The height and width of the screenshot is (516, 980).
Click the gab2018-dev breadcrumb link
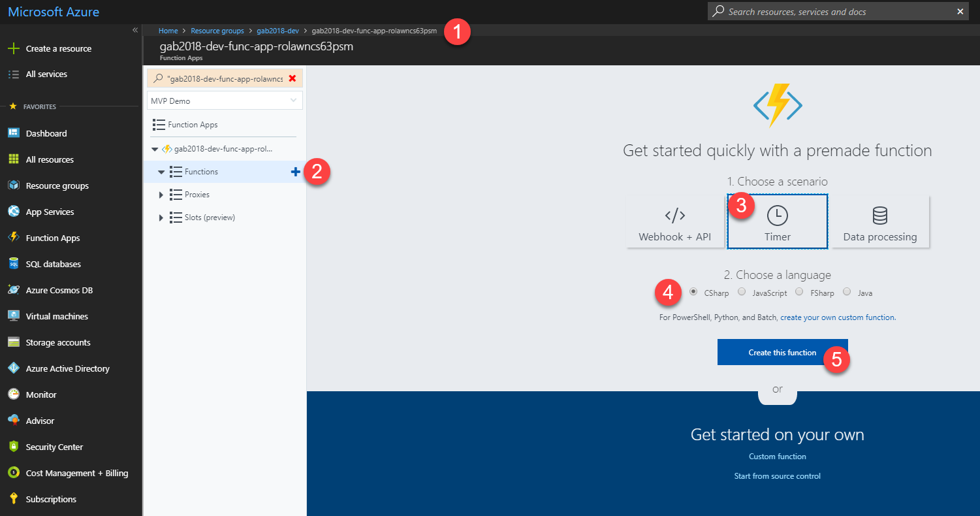pyautogui.click(x=278, y=31)
